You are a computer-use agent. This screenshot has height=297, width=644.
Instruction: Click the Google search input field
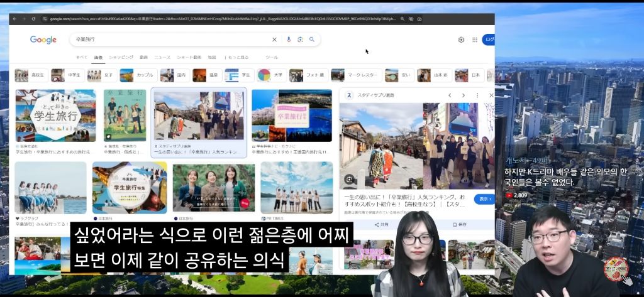pos(176,40)
